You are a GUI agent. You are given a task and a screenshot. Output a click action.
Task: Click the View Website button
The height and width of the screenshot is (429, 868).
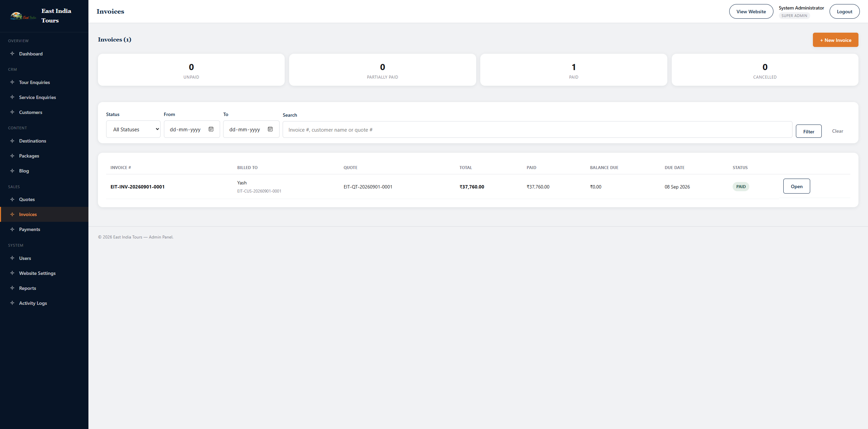[x=751, y=12]
